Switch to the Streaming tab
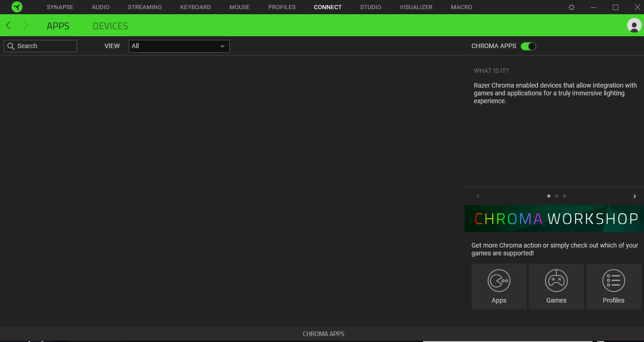The image size is (644, 342). 145,7
